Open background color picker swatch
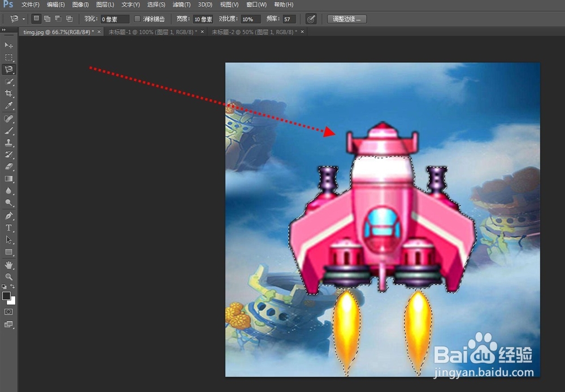 click(x=12, y=302)
